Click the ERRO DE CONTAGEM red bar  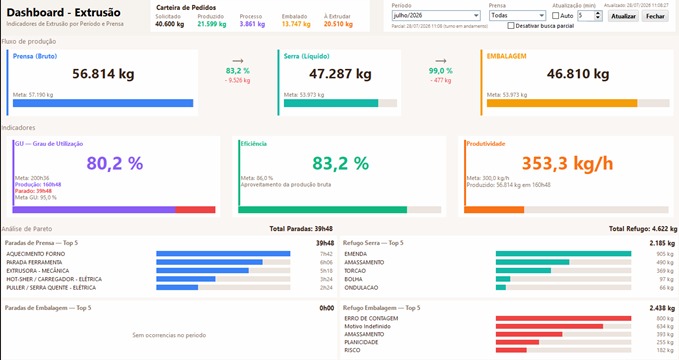563,318
